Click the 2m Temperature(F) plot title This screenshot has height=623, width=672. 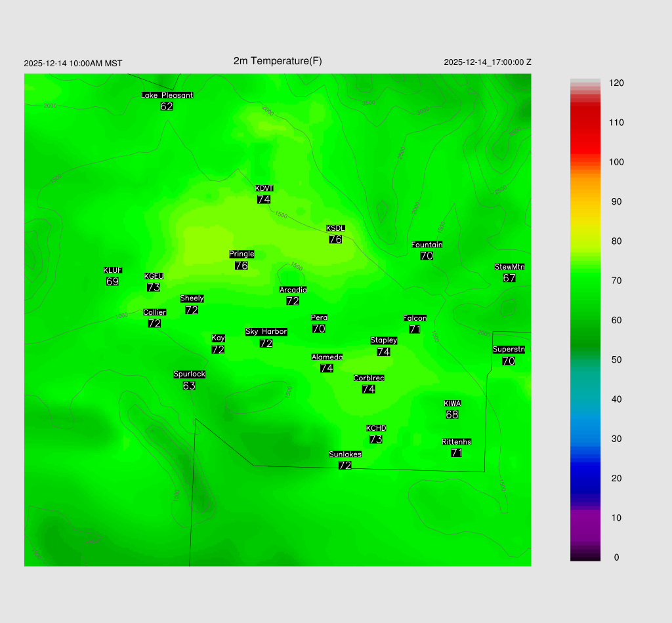click(278, 61)
